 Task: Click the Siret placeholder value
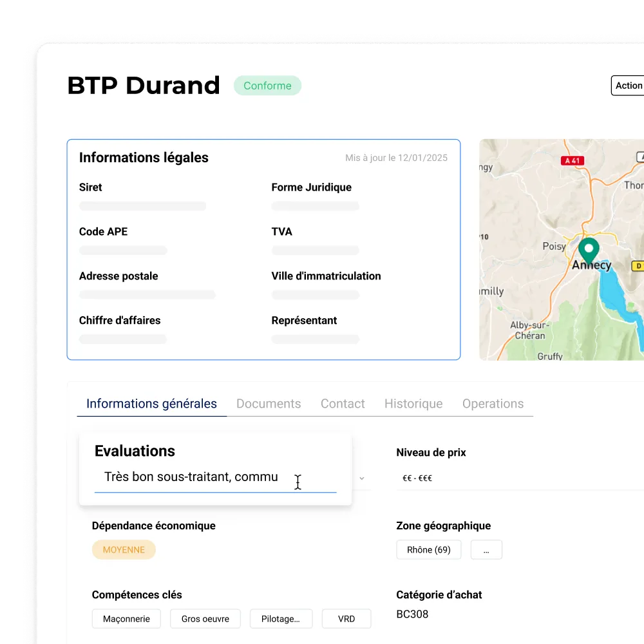[142, 206]
